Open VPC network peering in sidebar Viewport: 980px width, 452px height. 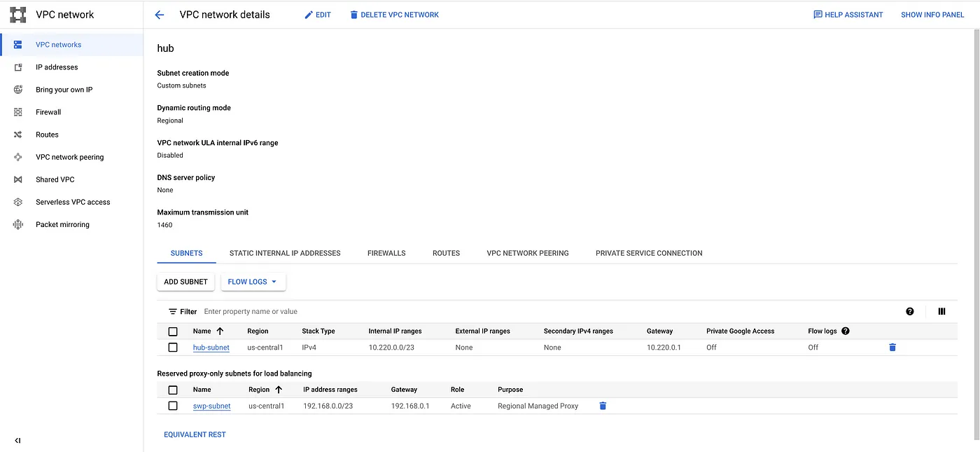(70, 157)
